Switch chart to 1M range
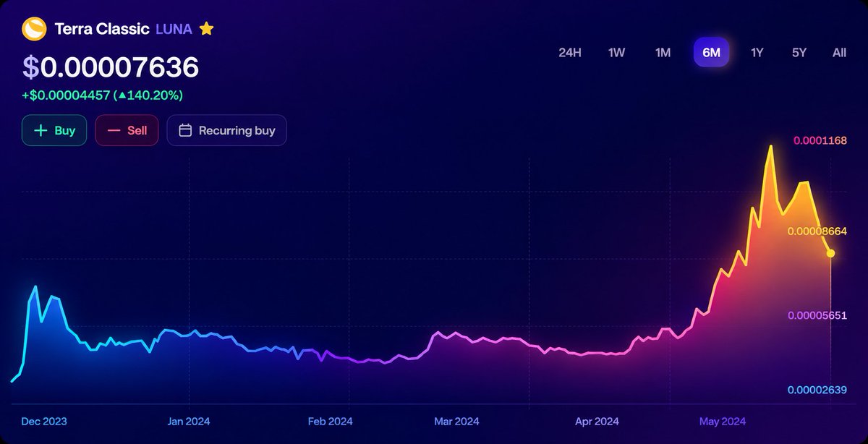This screenshot has width=868, height=444. 663,53
